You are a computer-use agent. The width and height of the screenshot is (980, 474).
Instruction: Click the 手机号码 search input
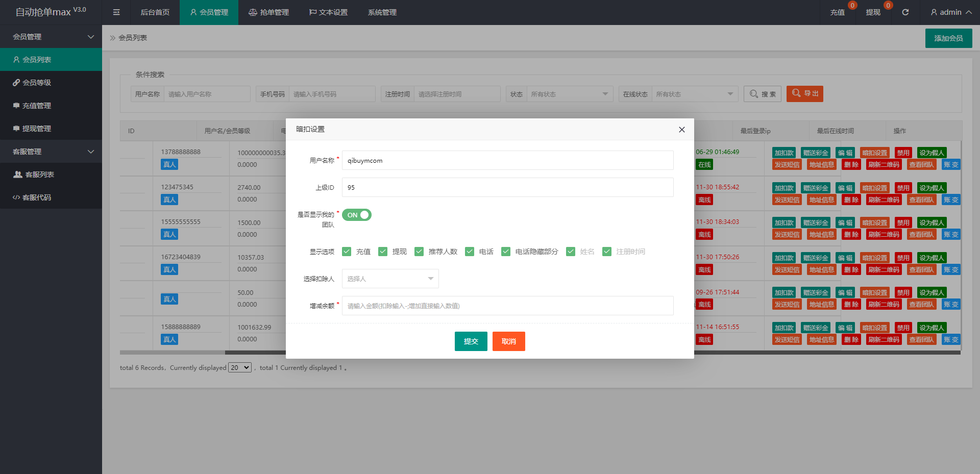coord(332,94)
